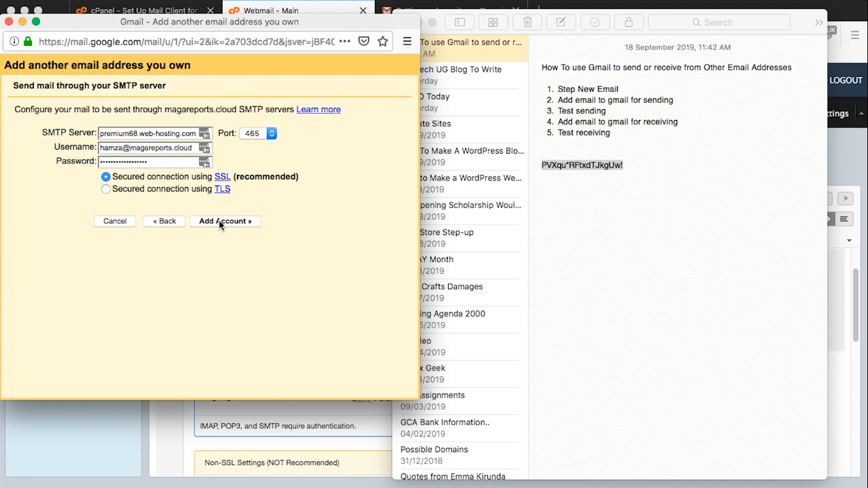This screenshot has height=488, width=868.
Task: Save page to Pocket icon
Action: (364, 41)
